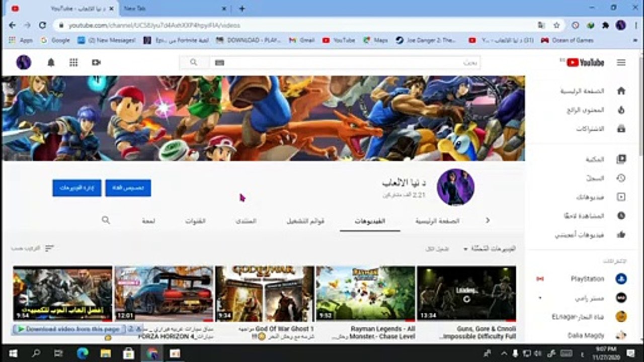The image size is (644, 362).
Task: Click the YouTube logo
Action: (x=585, y=62)
